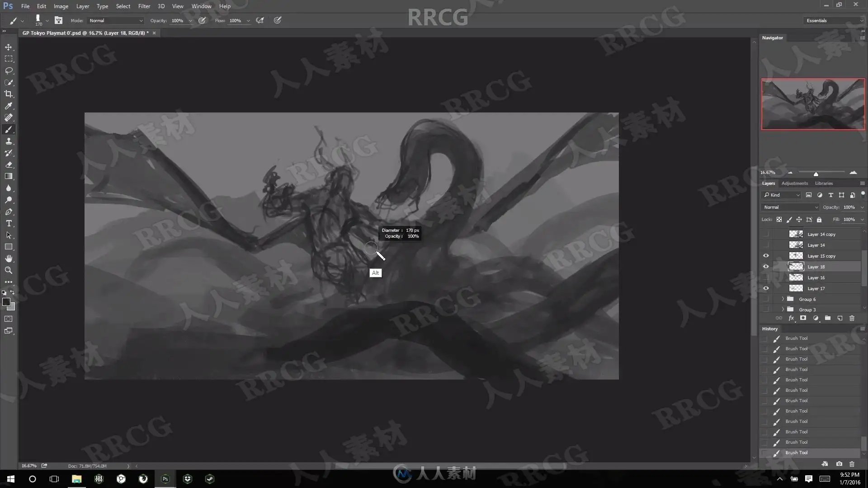Open File Explorer from the taskbar
Image resolution: width=868 pixels, height=488 pixels.
pos(76,479)
